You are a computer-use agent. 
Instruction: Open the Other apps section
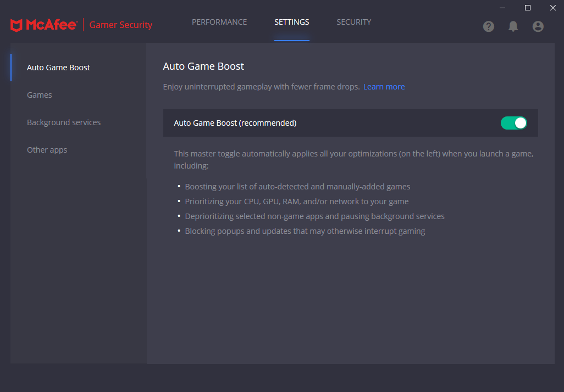coord(47,150)
